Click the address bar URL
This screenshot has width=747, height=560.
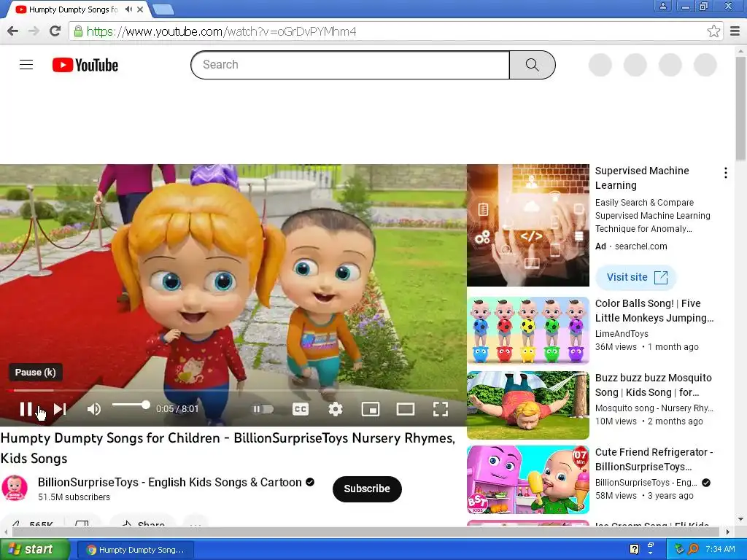[x=221, y=31]
